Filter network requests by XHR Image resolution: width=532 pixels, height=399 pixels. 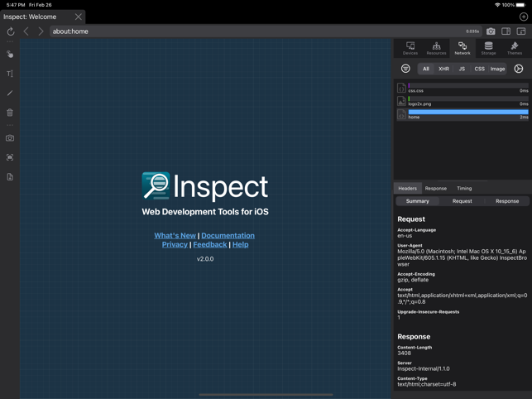tap(443, 69)
